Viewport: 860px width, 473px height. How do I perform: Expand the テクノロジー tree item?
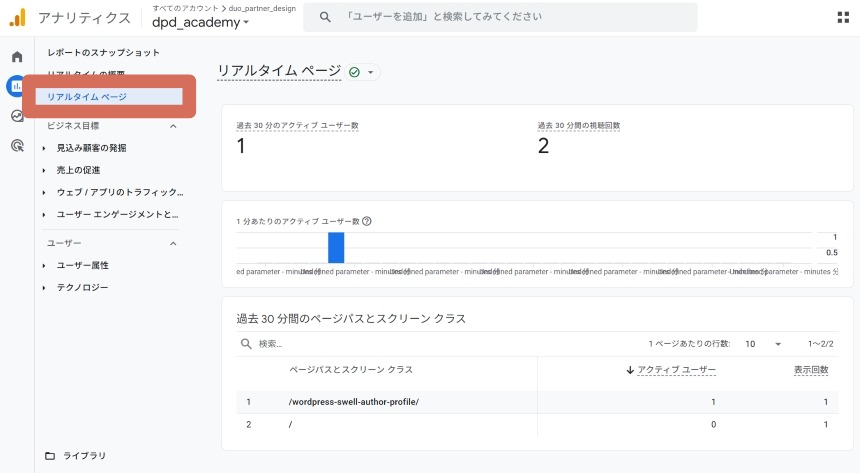point(45,288)
